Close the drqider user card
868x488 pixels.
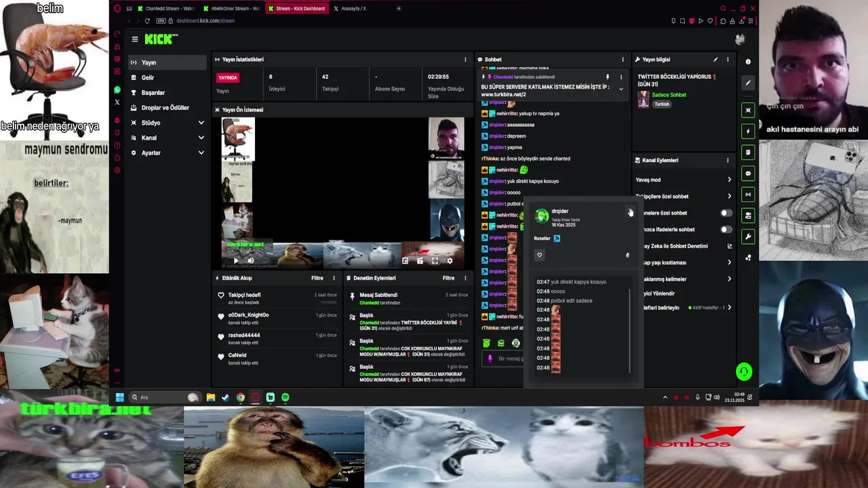point(629,211)
